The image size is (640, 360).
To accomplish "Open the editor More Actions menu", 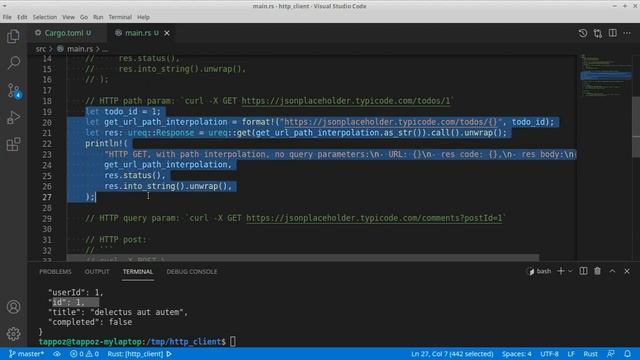I will (x=627, y=33).
